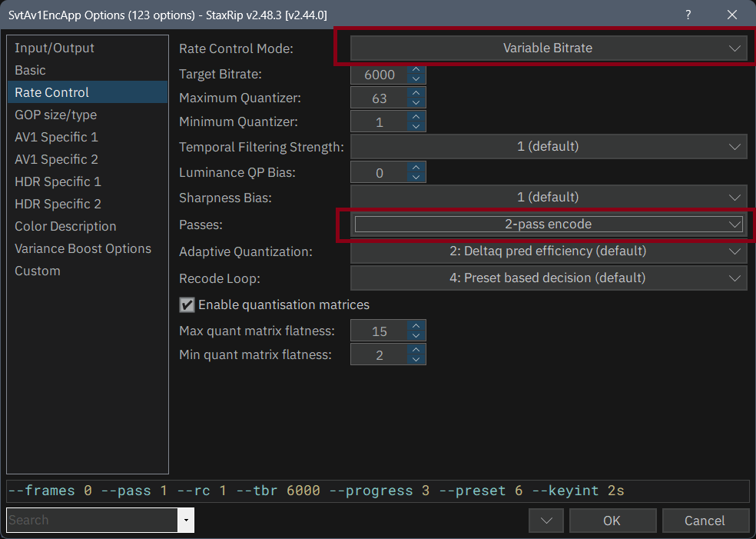Select the Rate Control page
This screenshot has width=756, height=539.
tap(88, 92)
